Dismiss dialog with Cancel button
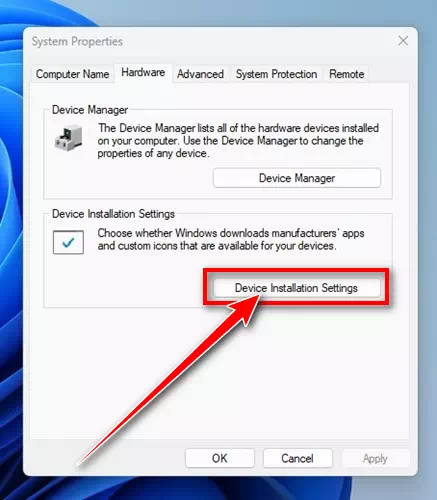 [297, 458]
